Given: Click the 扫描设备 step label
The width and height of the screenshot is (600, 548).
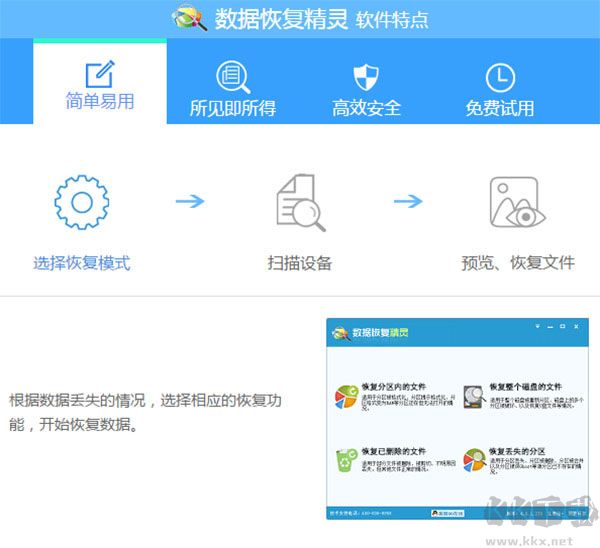Looking at the screenshot, I should [300, 263].
